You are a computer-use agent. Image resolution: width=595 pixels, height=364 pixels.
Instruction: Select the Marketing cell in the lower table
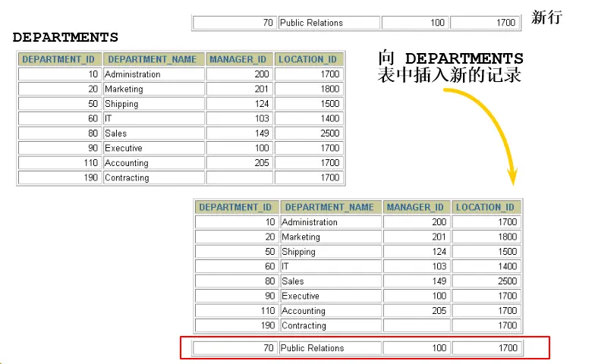pyautogui.click(x=330, y=237)
